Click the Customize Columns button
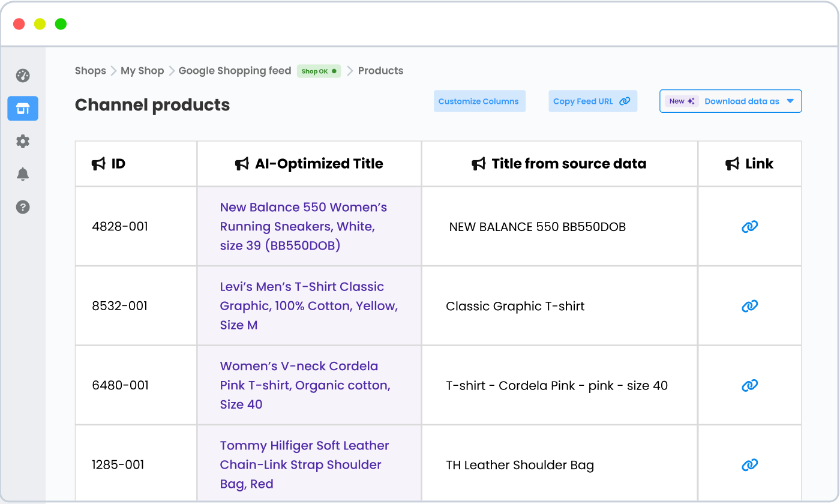 click(x=479, y=101)
